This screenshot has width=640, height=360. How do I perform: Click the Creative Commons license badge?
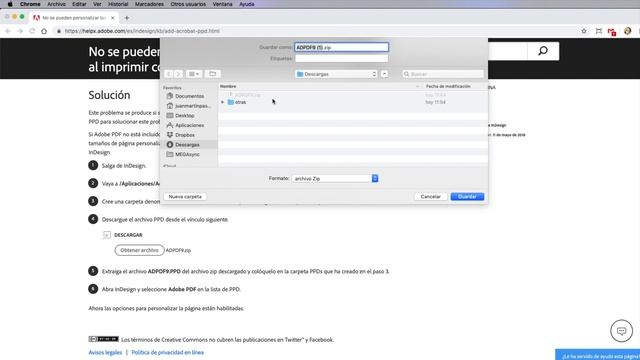click(x=103, y=339)
